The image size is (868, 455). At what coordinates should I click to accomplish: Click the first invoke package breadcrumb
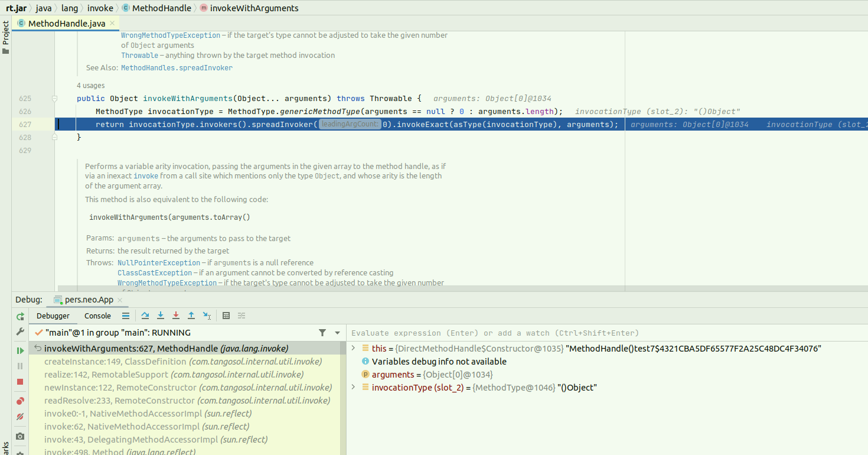click(100, 8)
